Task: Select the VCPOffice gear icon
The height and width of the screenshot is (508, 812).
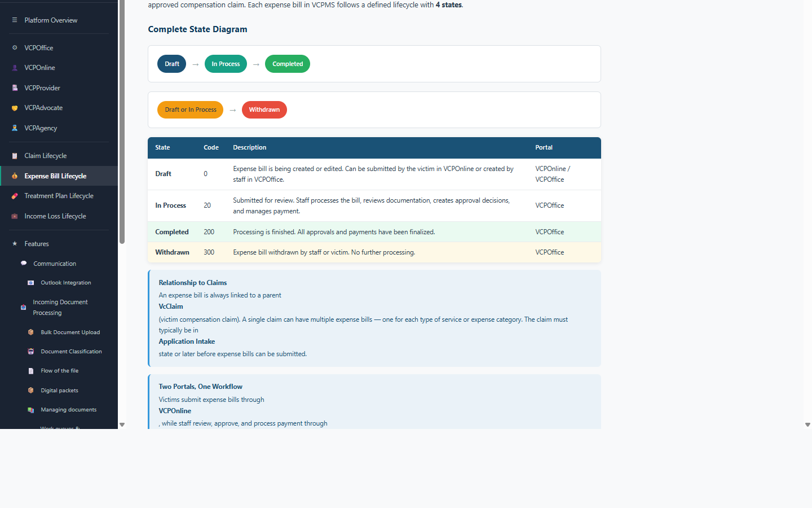Action: (14, 47)
